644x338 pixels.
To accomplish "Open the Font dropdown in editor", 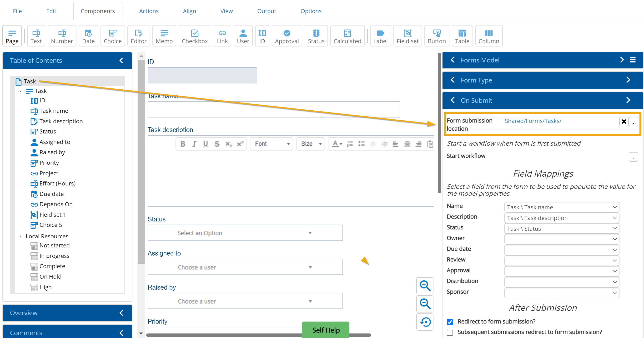I will pos(272,144).
